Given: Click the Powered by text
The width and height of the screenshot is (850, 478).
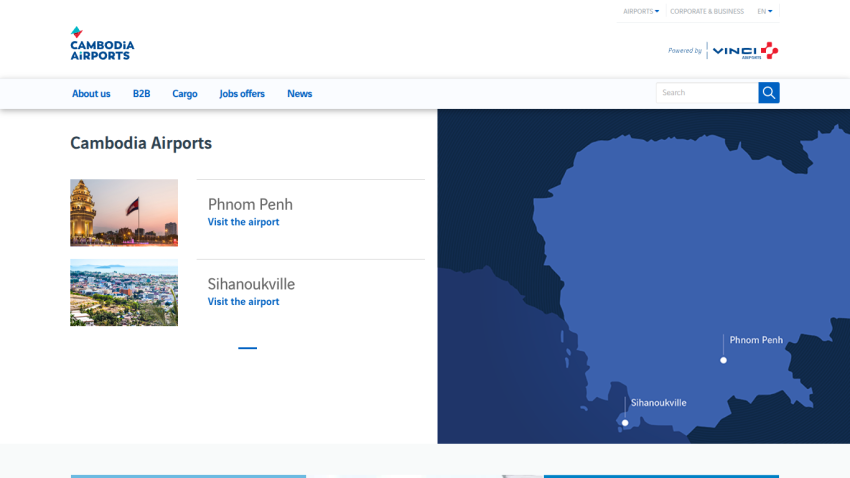Looking at the screenshot, I should 685,50.
